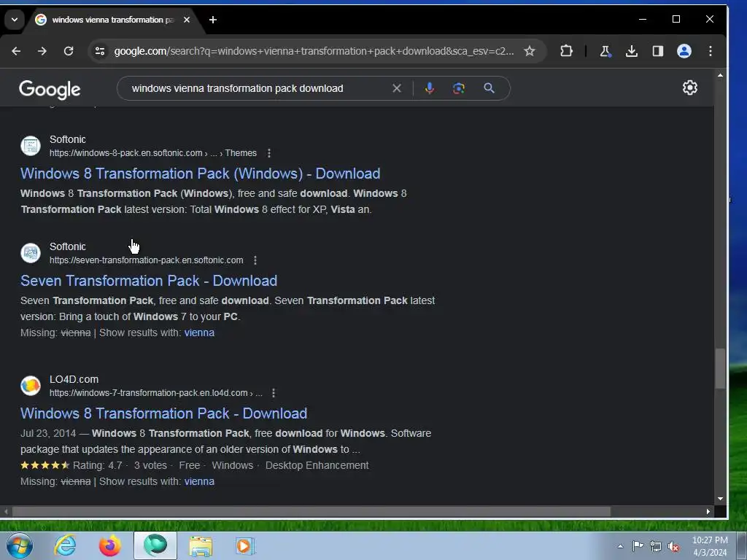This screenshot has height=560, width=747.
Task: Open a new tab
Action: coord(213,20)
